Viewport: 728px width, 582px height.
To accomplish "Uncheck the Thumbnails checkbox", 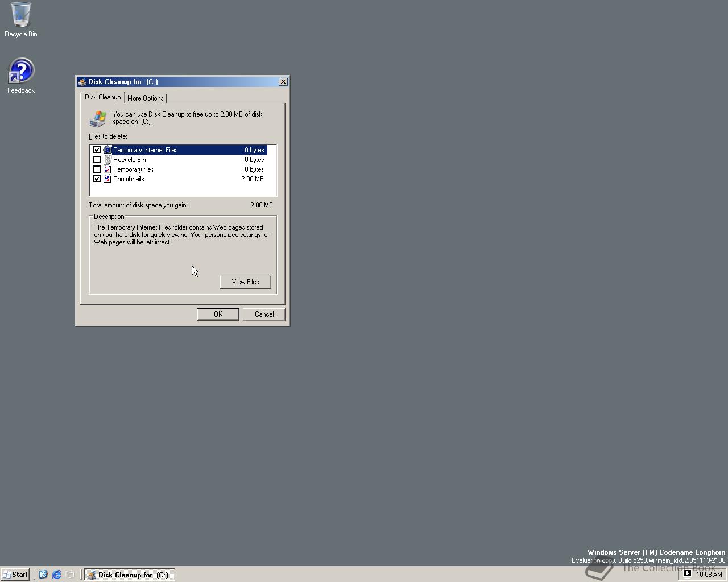I will [x=97, y=179].
